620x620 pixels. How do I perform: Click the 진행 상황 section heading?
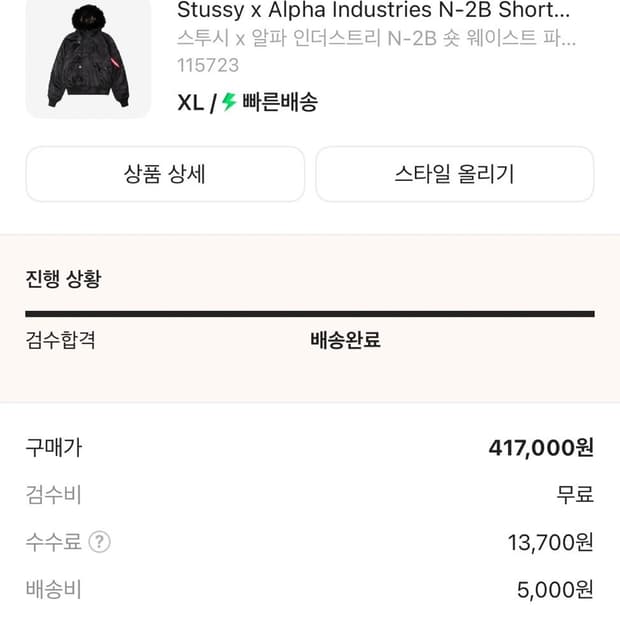(63, 279)
